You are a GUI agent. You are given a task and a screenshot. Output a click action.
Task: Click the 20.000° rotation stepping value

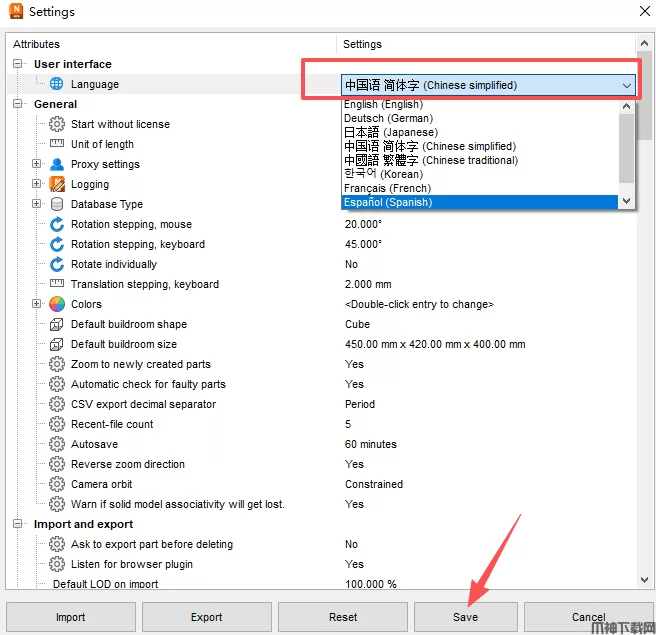coord(363,224)
